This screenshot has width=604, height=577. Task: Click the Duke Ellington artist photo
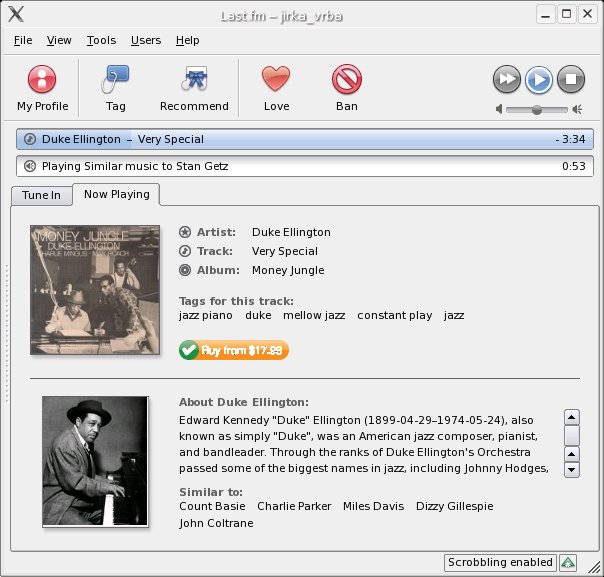tap(95, 461)
